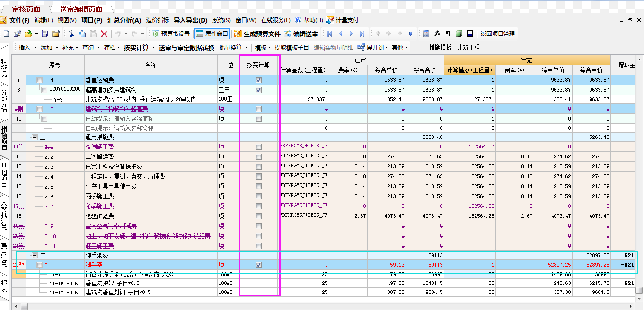Toggle the 属性窗口 button
Image resolution: width=644 pixels, height=310 pixels.
pos(212,34)
